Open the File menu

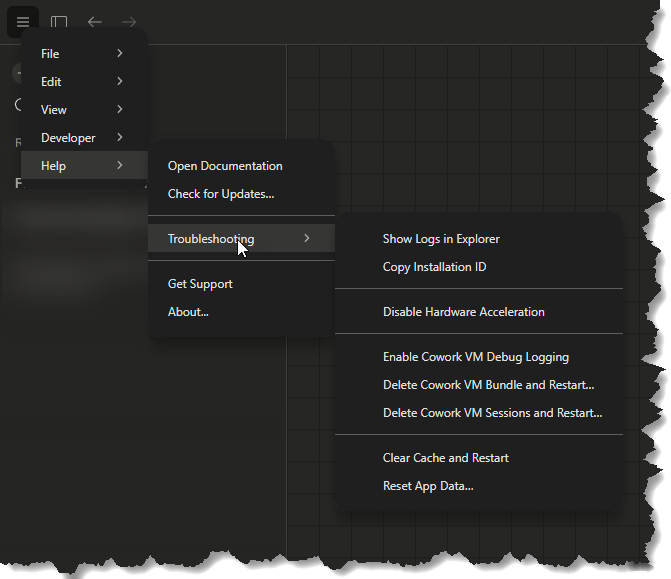click(84, 53)
